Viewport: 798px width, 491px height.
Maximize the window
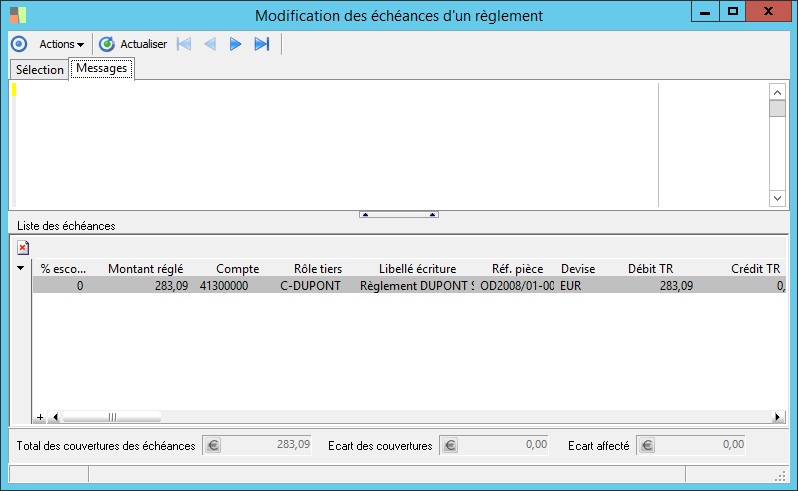732,12
